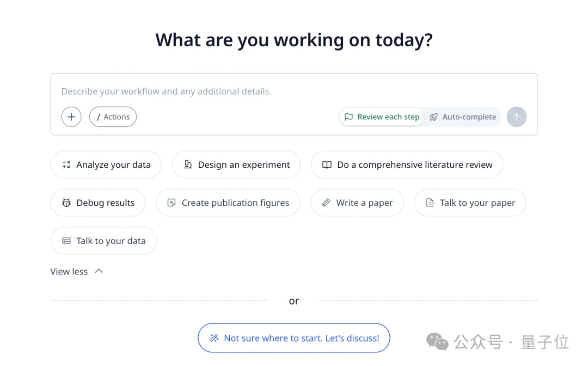Collapse suggestions with View less
588x366 pixels.
[69, 271]
